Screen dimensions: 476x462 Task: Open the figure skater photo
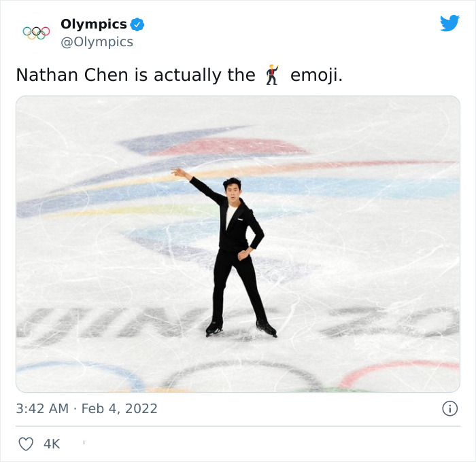point(238,244)
